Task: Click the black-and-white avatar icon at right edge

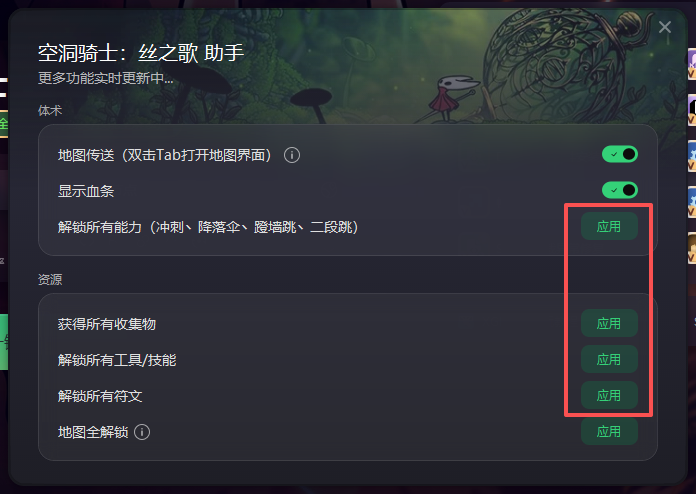Action: (692, 110)
